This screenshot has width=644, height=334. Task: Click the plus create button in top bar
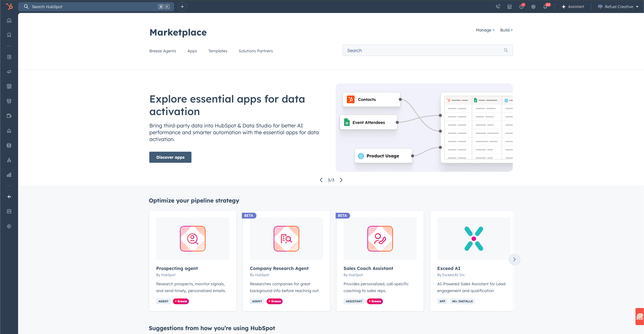click(x=182, y=7)
